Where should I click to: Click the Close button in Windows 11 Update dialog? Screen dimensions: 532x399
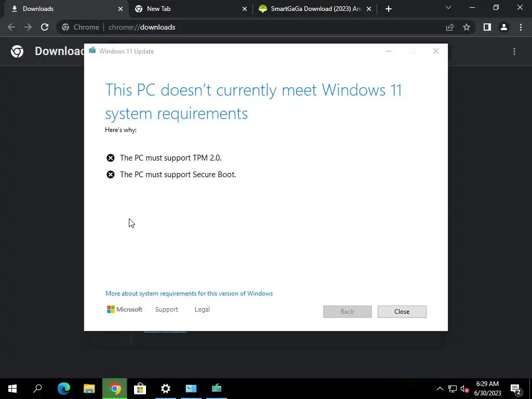click(x=402, y=312)
